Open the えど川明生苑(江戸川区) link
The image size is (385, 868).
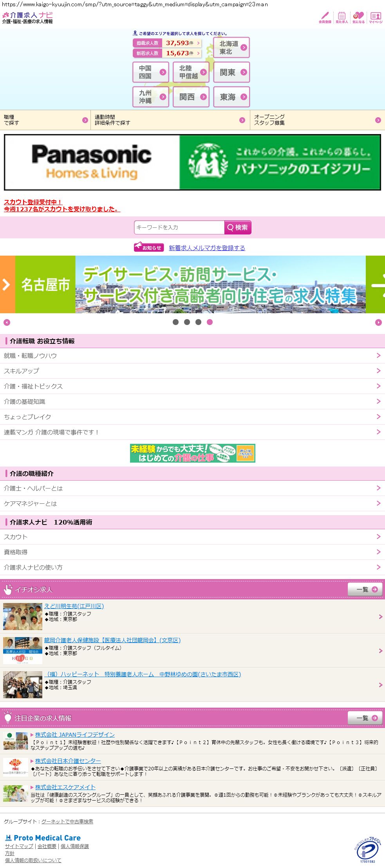(74, 606)
